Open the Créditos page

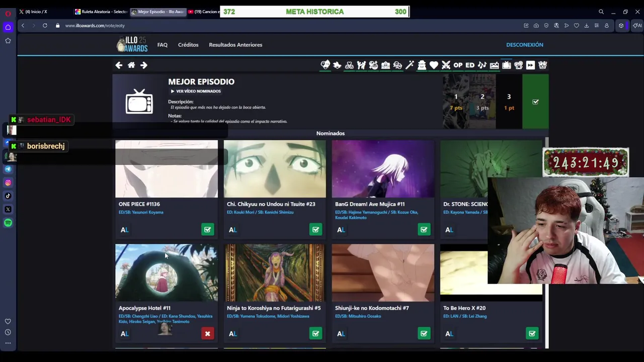[188, 45]
